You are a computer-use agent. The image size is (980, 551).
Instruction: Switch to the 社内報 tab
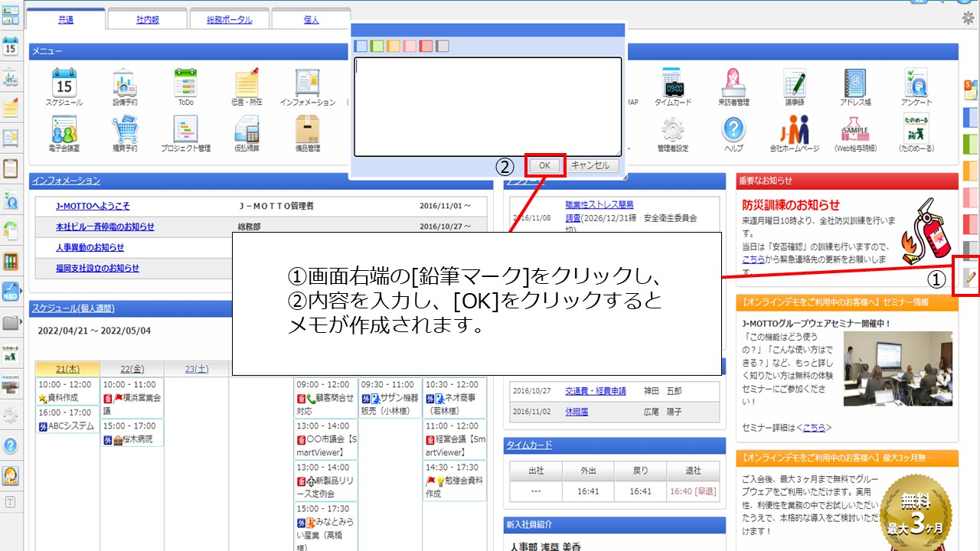pyautogui.click(x=147, y=20)
